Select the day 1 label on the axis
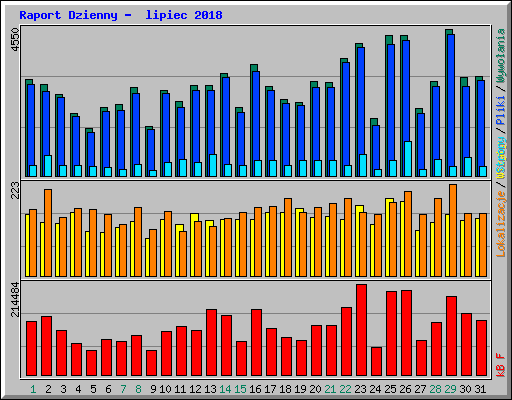This screenshot has width=512, height=400. coord(33,389)
